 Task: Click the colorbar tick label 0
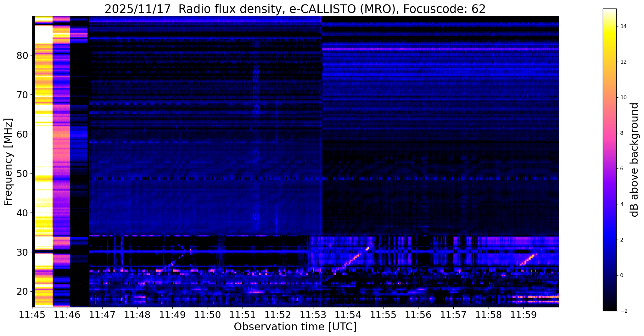coord(621,276)
